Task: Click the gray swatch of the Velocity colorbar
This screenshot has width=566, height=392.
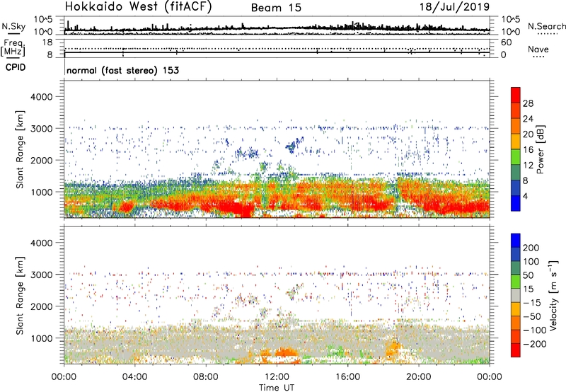Action: (516, 295)
